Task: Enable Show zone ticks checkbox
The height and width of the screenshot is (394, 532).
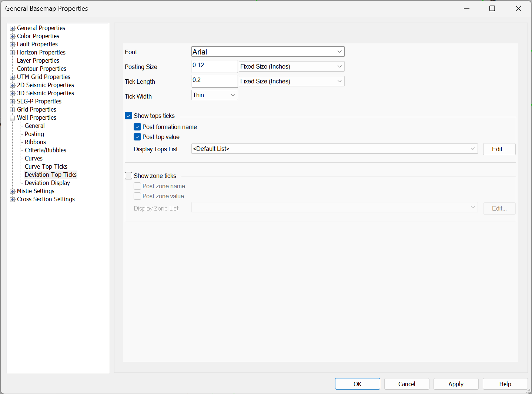Action: 128,176
